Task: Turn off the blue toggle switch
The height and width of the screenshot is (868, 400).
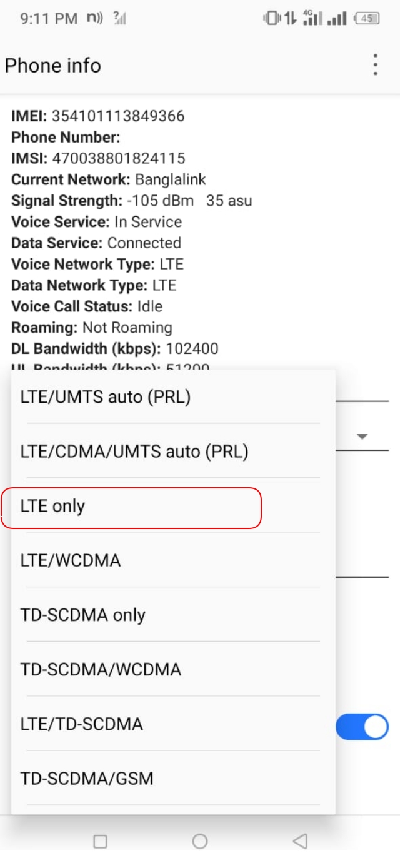Action: (362, 727)
